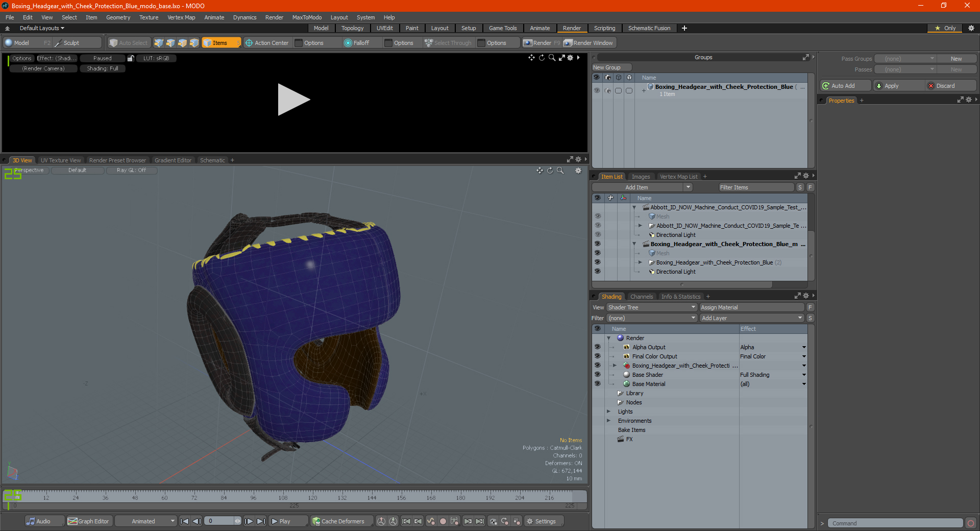Click the Discard button
The height and width of the screenshot is (531, 980).
951,86
